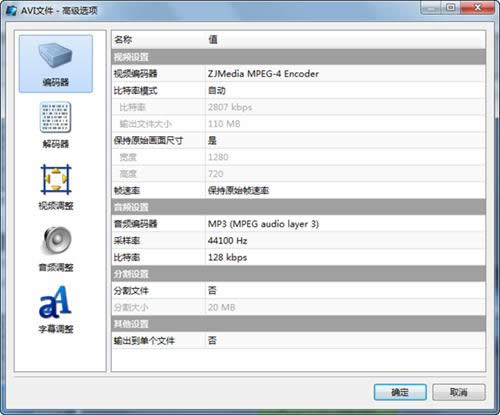The image size is (500, 415).
Task: Toggle 分割文件 value 否
Action: (x=345, y=290)
